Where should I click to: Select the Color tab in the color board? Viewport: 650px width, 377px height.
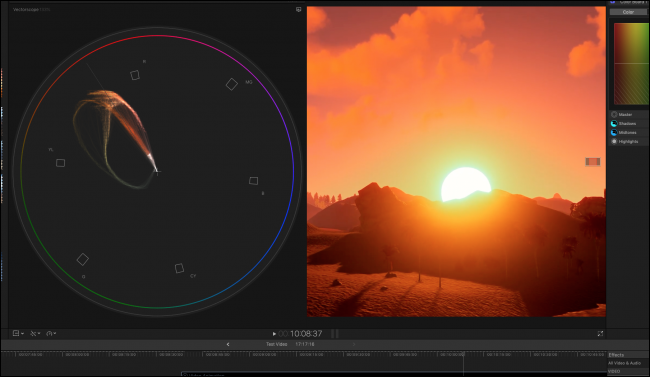coord(628,12)
